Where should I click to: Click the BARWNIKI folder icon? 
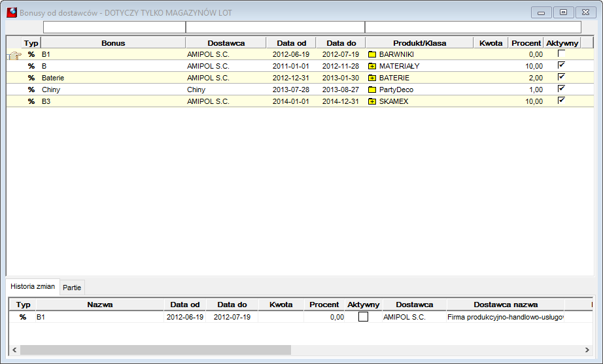372,55
